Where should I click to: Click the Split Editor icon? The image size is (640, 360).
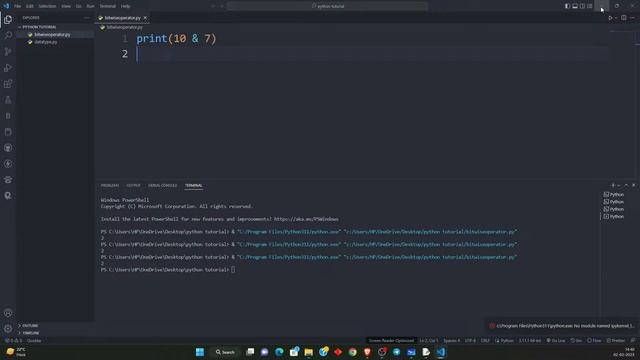624,18
